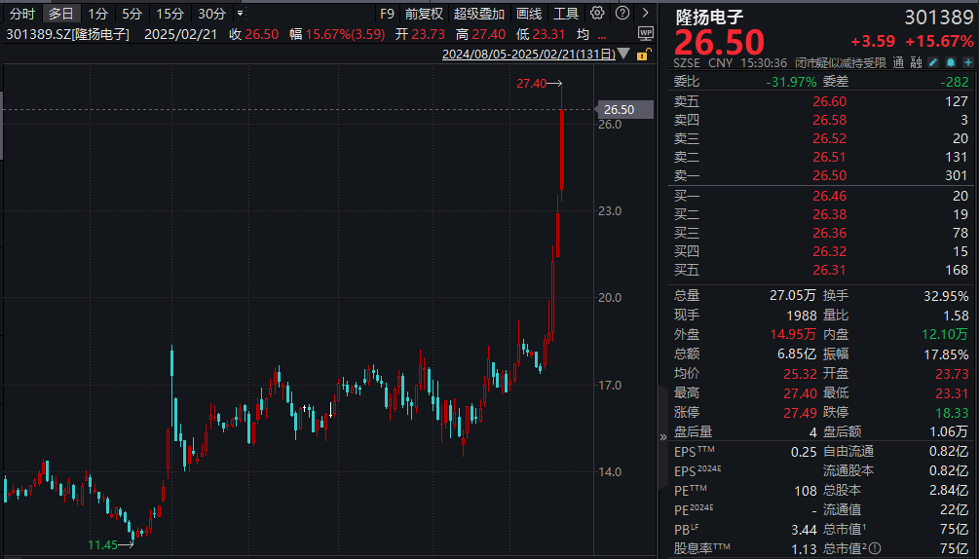The height and width of the screenshot is (559, 980).
Task: Set a price alert with bell icon
Action: pos(951,62)
